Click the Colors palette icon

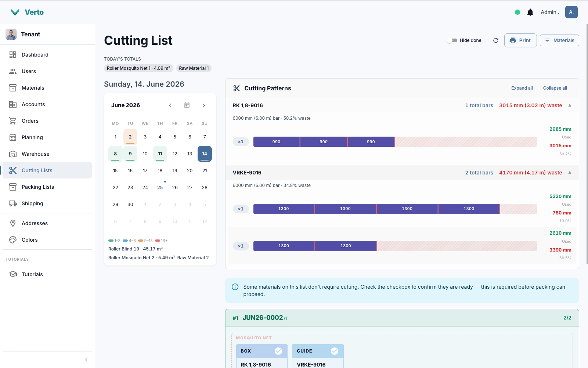click(13, 240)
